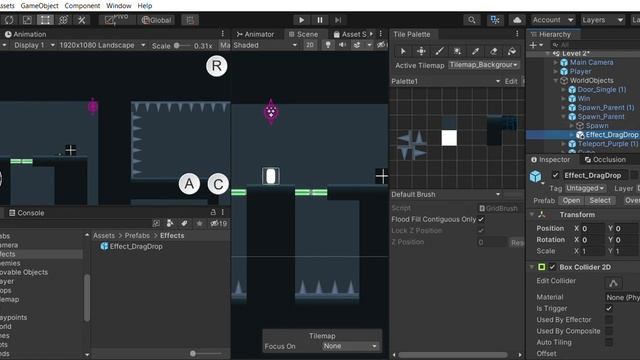Screen dimensions: 640x360
Task: Select the Rect transform tool
Action: (45, 20)
